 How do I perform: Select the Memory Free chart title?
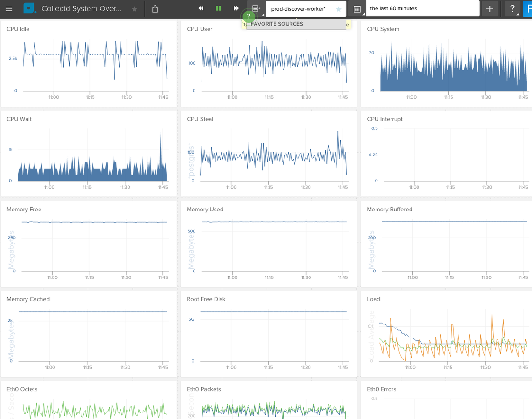(x=24, y=209)
